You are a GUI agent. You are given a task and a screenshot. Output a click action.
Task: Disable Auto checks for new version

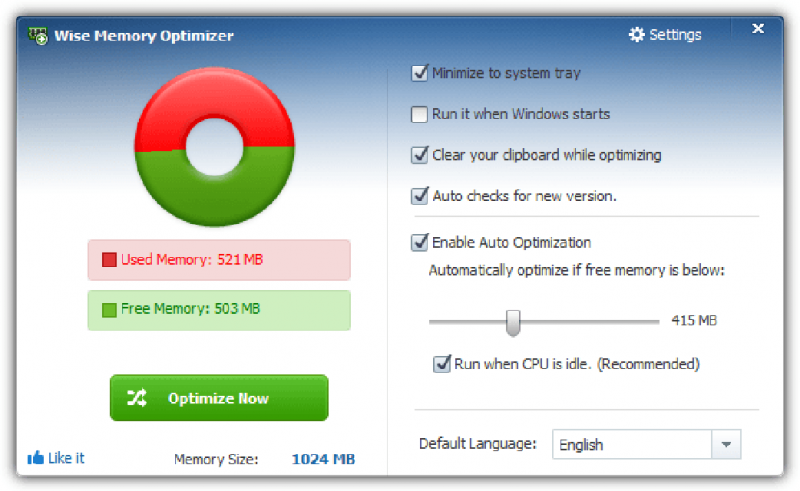(x=420, y=196)
